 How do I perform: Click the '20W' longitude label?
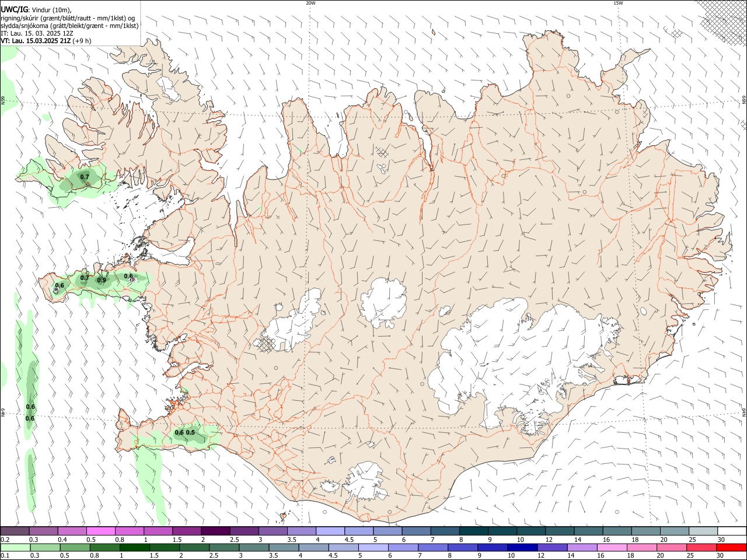tap(310, 3)
